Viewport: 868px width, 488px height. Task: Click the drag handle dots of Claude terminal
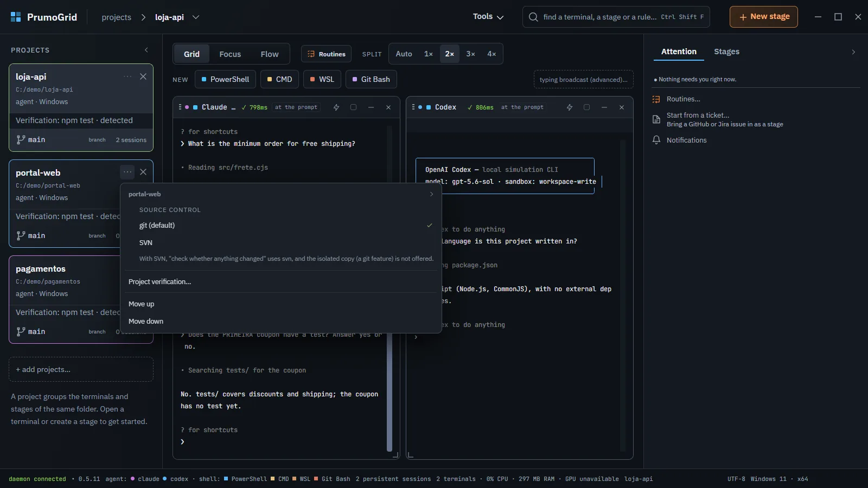point(180,107)
